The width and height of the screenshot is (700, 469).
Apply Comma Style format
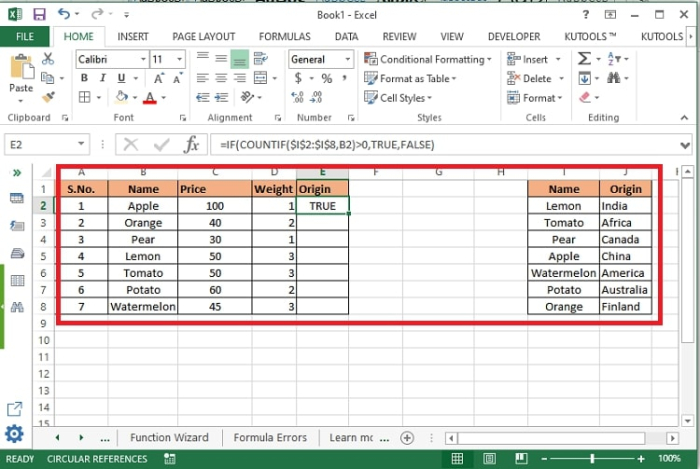click(345, 78)
